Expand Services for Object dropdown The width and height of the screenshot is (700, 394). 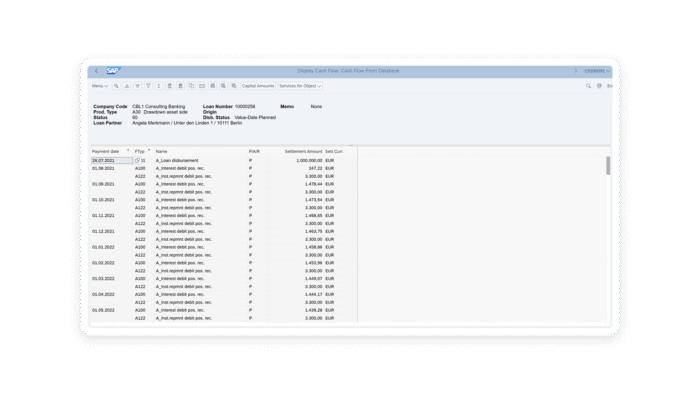coord(300,86)
